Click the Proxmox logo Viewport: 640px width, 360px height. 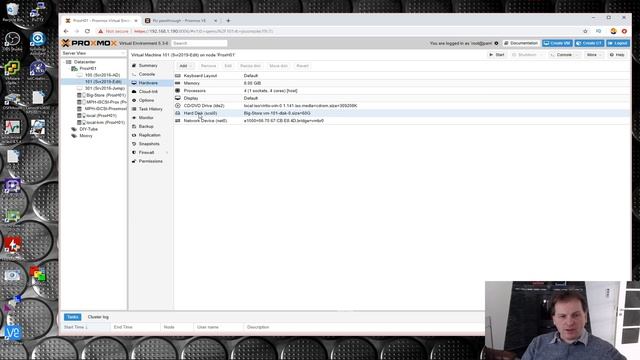point(89,43)
